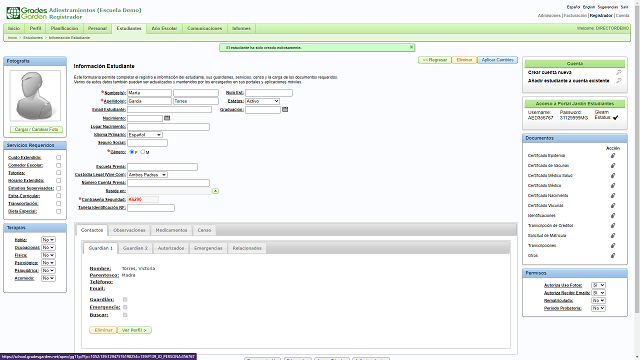The width and height of the screenshot is (640, 360).
Task: Click the top Eliminar student button
Action: (464, 60)
